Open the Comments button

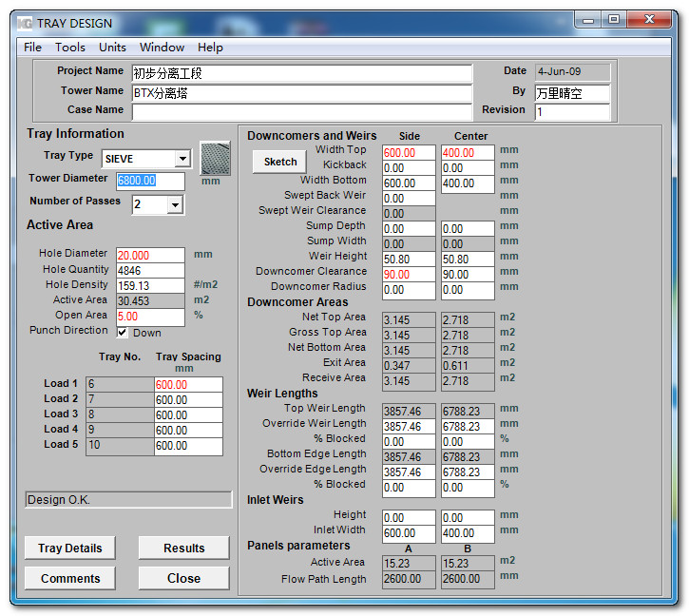70,578
